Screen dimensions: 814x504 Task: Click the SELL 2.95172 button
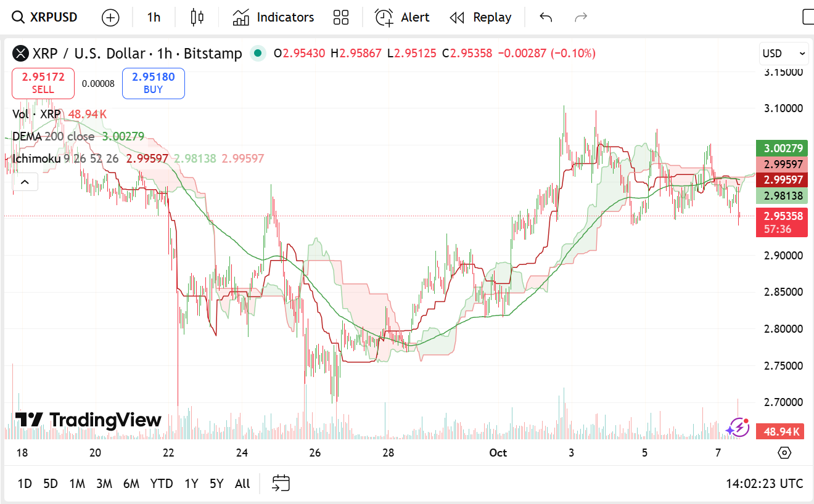tap(43, 83)
